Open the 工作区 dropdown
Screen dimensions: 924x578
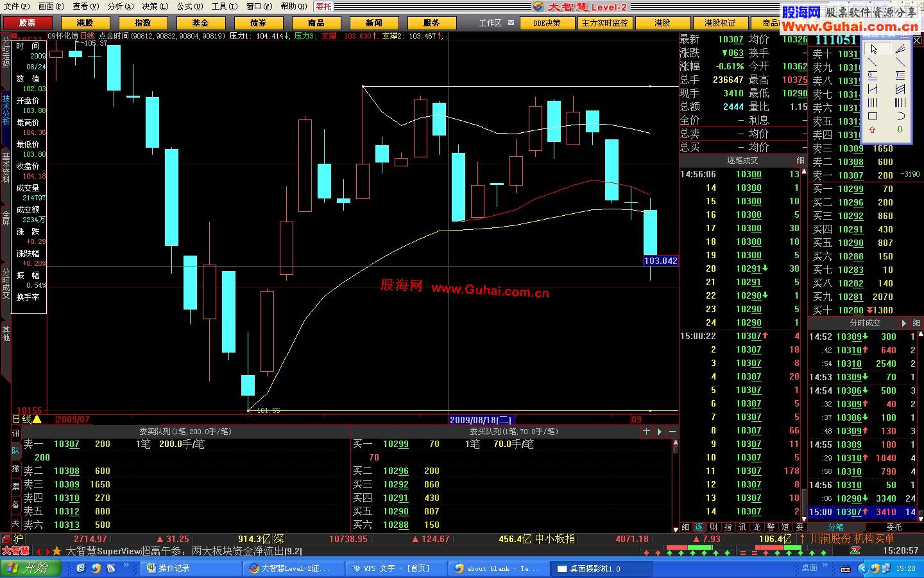[x=511, y=22]
